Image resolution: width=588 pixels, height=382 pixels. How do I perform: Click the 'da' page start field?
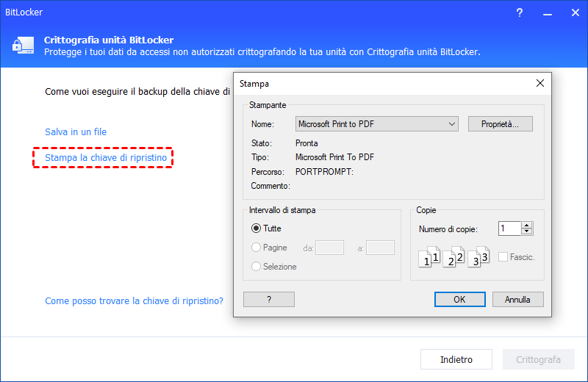coord(329,248)
